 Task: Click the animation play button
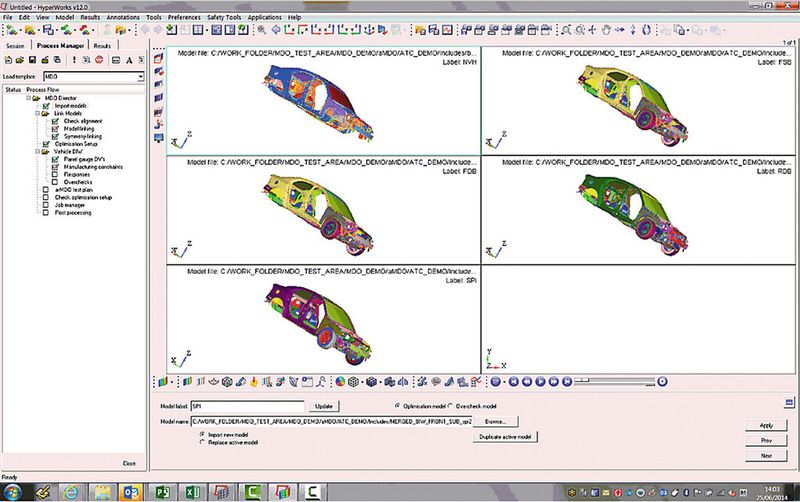pyautogui.click(x=540, y=382)
